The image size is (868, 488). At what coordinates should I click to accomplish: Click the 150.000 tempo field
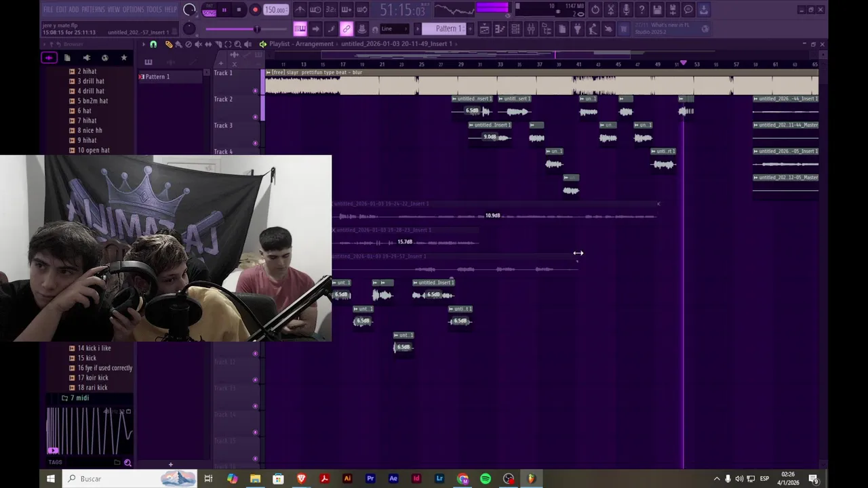click(276, 9)
